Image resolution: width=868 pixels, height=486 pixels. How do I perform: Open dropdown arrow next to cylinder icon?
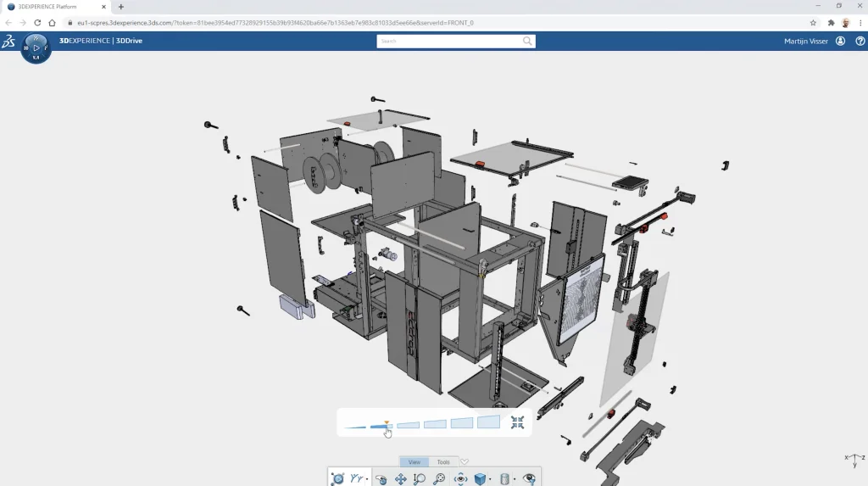pos(515,479)
